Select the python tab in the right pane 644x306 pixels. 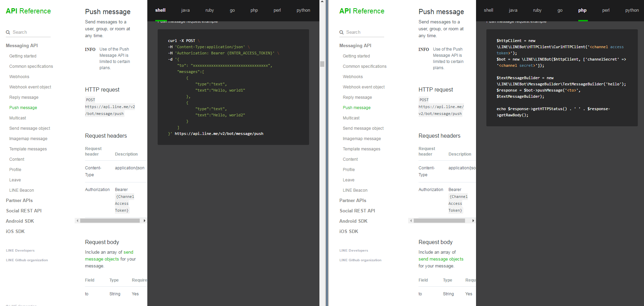coord(632,10)
